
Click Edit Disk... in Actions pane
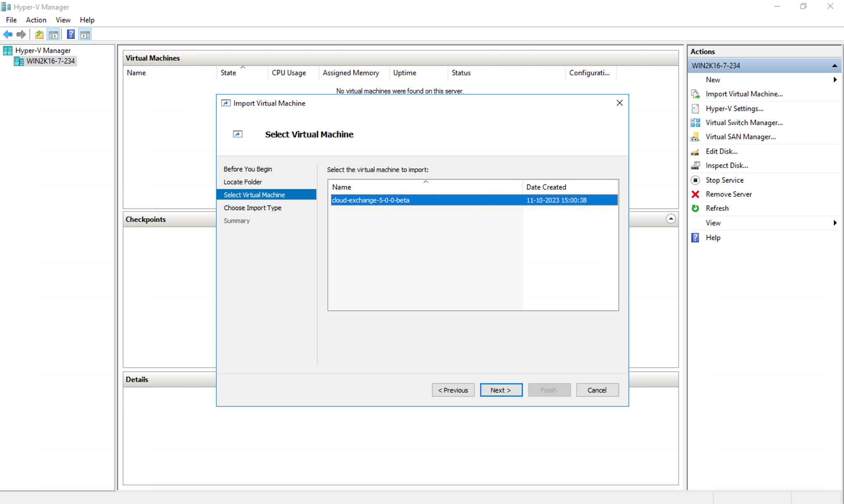click(722, 151)
